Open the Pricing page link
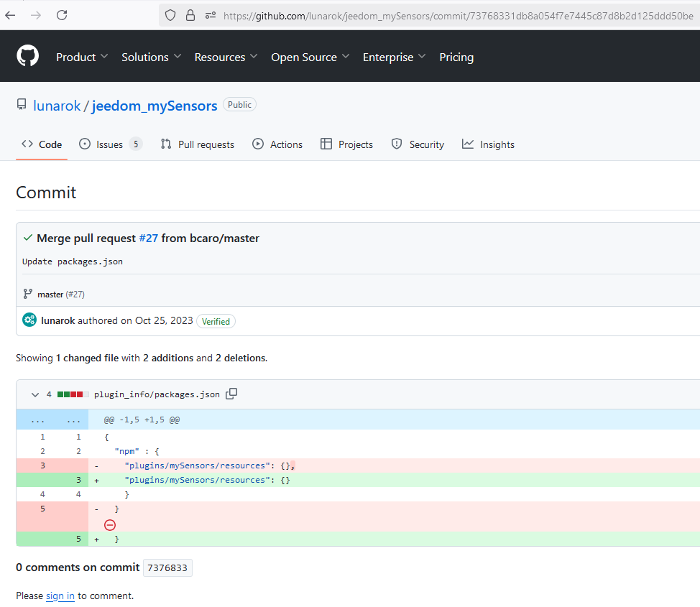The image size is (700, 607). (x=456, y=57)
